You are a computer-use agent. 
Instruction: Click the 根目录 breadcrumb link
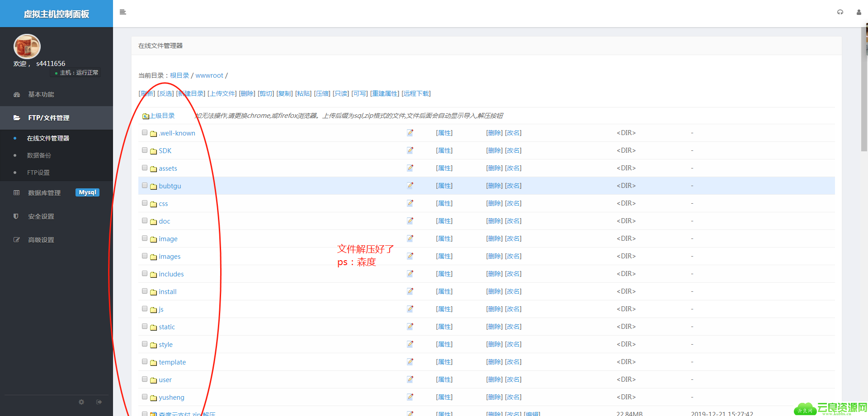coord(179,75)
